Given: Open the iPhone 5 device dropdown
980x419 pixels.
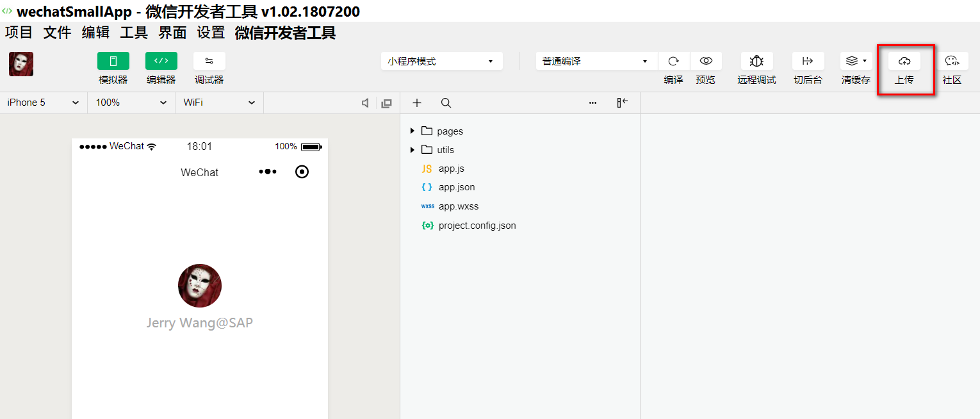Looking at the screenshot, I should pos(44,103).
